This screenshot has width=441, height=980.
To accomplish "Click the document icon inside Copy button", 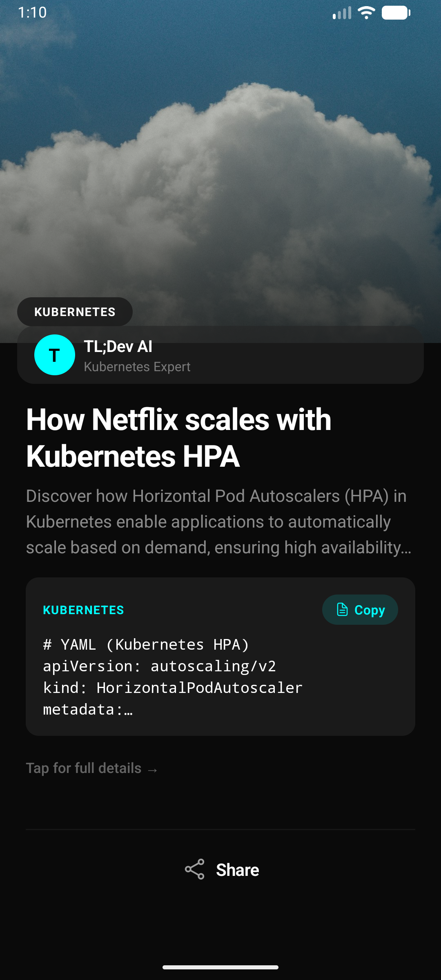I will coord(342,609).
